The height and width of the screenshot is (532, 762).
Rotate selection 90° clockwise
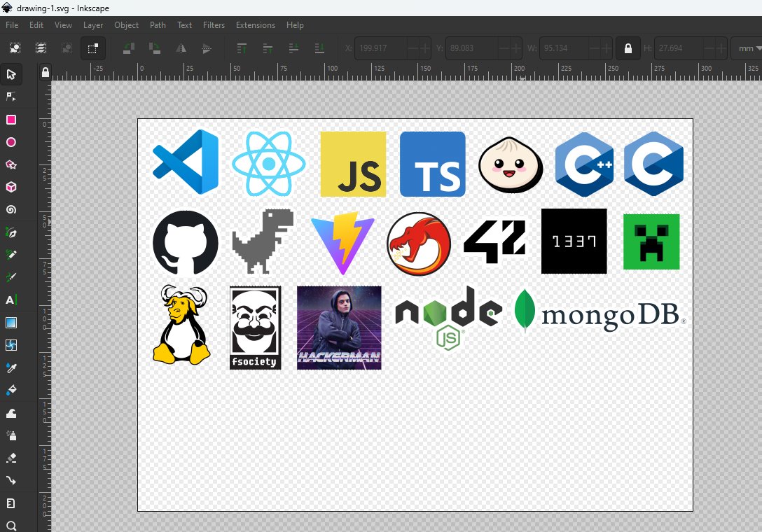155,48
